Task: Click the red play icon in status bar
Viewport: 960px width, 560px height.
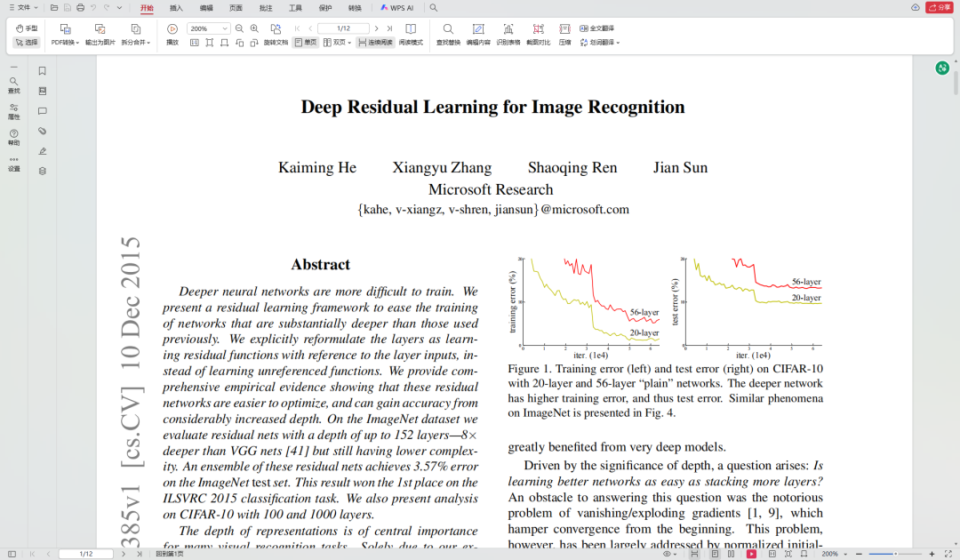Action: click(751, 554)
